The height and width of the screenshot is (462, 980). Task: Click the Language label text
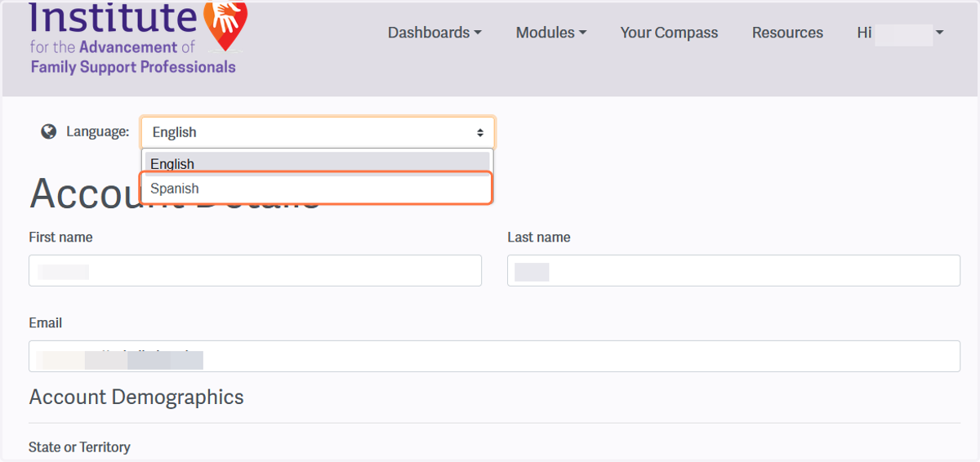tap(97, 131)
